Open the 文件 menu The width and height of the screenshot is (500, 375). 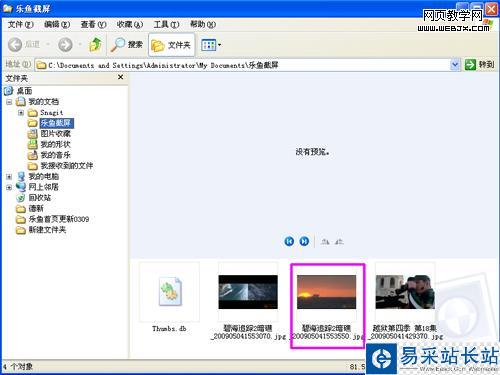click(20, 24)
